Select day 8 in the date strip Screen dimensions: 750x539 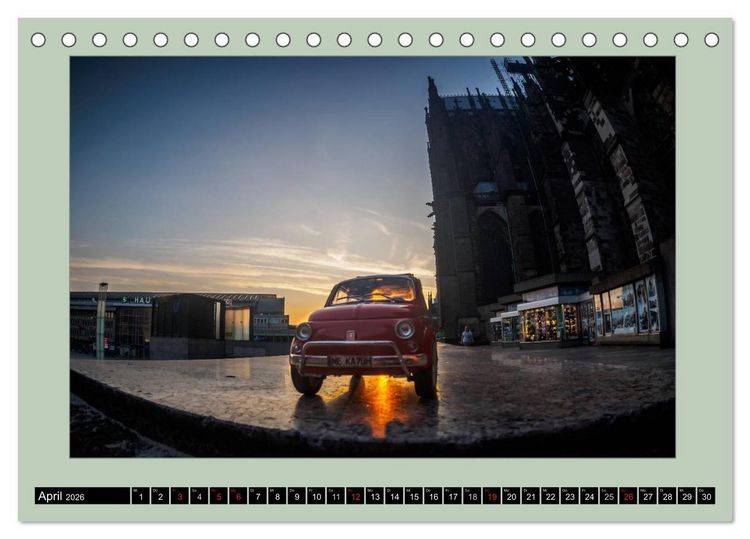point(277,495)
